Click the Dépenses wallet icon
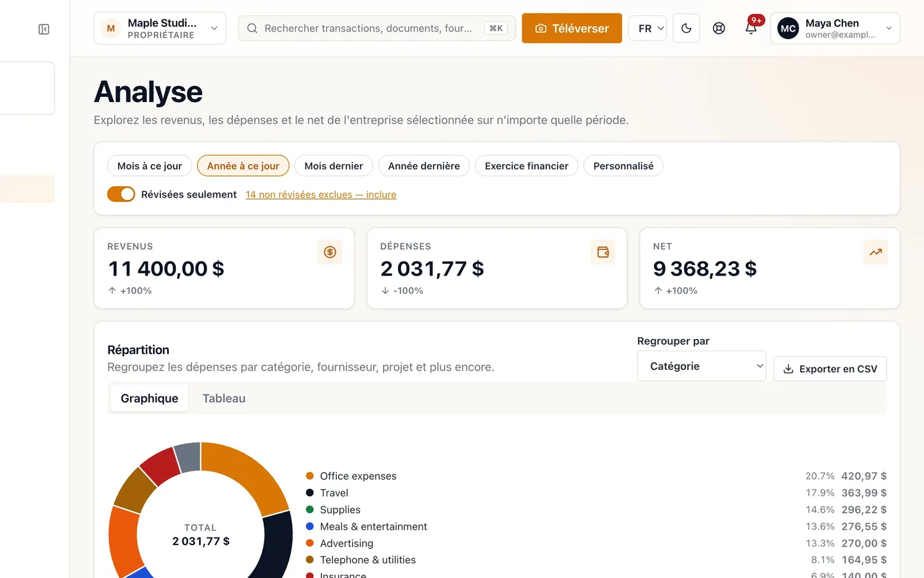The width and height of the screenshot is (924, 578). [x=603, y=252]
